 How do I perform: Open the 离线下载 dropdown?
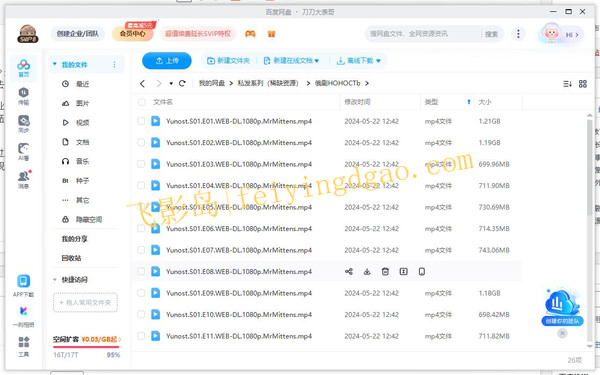click(x=359, y=61)
